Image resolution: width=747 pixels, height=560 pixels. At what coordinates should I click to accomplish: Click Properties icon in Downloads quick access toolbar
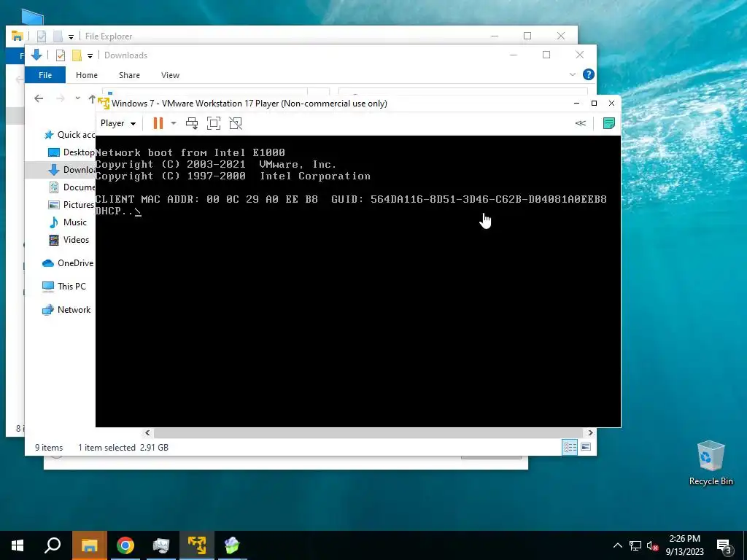pos(60,55)
